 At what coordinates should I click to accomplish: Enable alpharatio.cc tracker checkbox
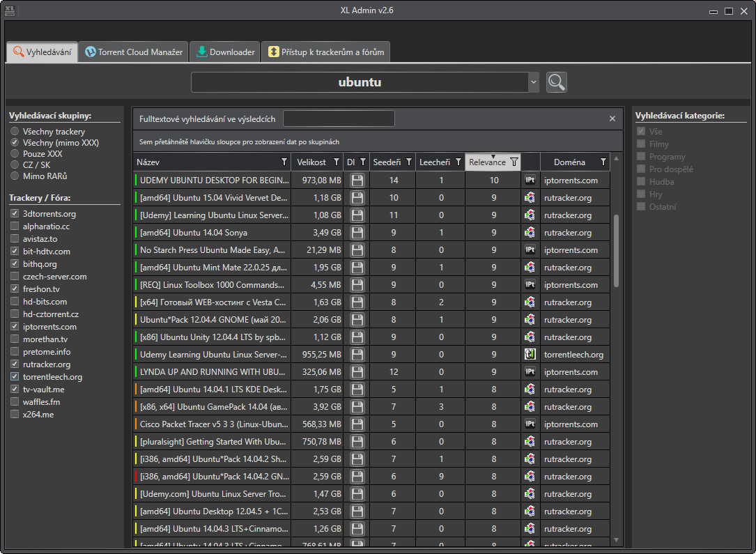point(15,226)
